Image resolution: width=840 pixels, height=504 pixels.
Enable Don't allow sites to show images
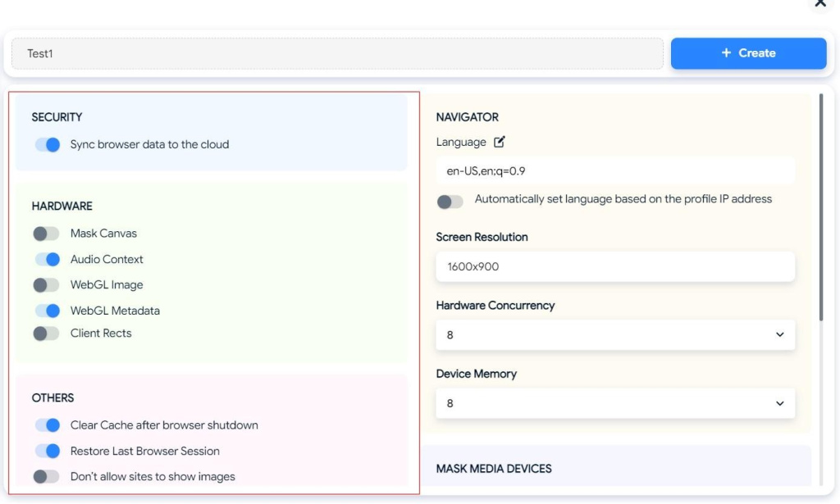47,476
